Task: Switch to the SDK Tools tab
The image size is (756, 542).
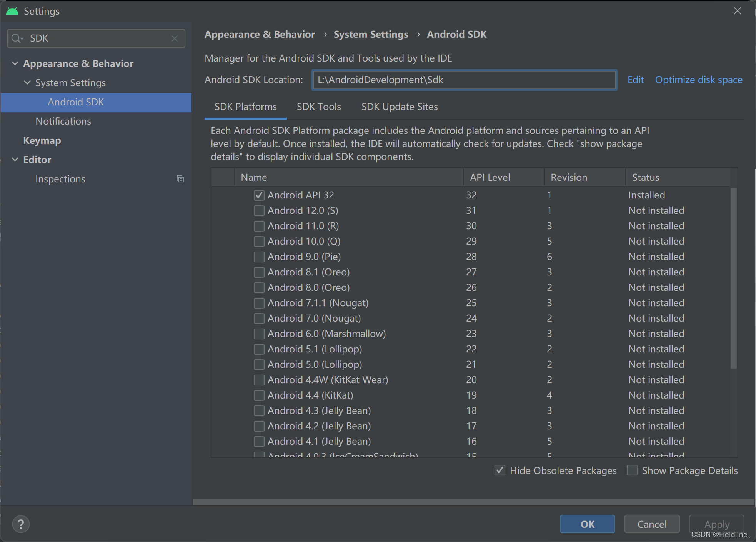Action: [x=319, y=107]
